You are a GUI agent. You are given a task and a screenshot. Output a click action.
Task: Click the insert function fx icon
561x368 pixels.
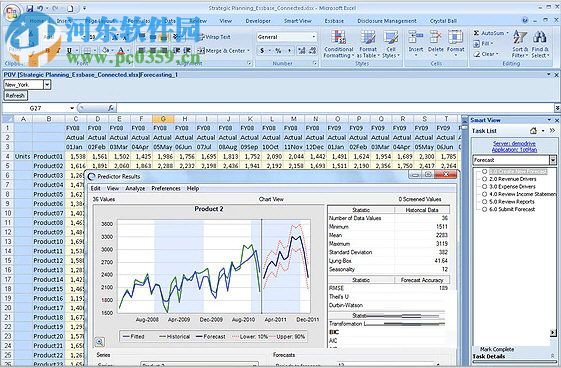coord(111,108)
